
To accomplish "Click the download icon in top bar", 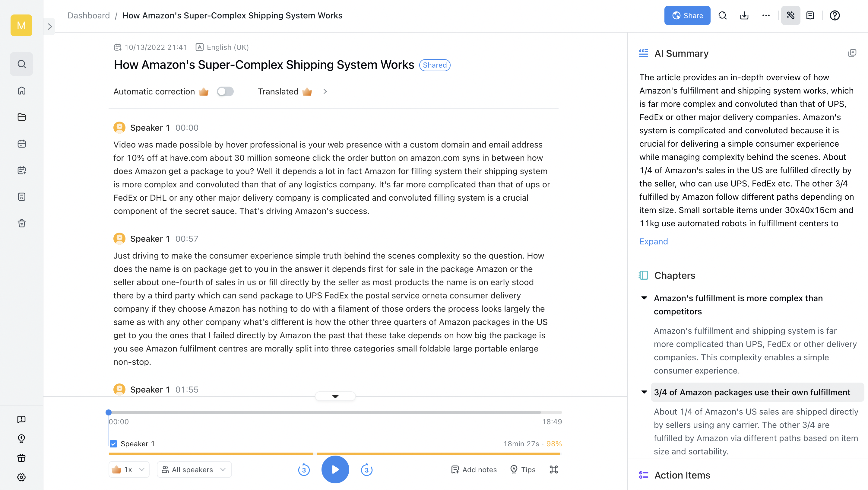I will point(744,15).
